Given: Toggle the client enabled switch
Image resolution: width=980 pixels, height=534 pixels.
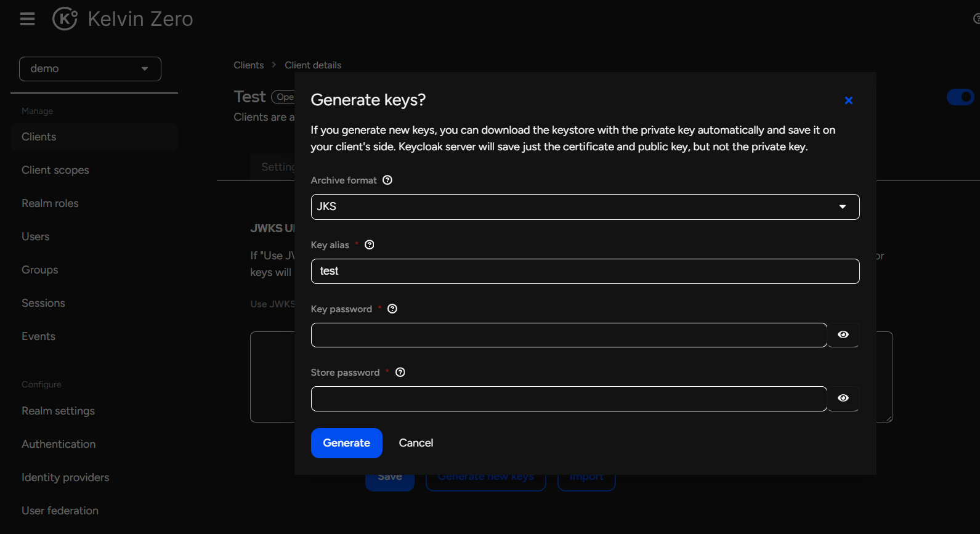Looking at the screenshot, I should 960,97.
